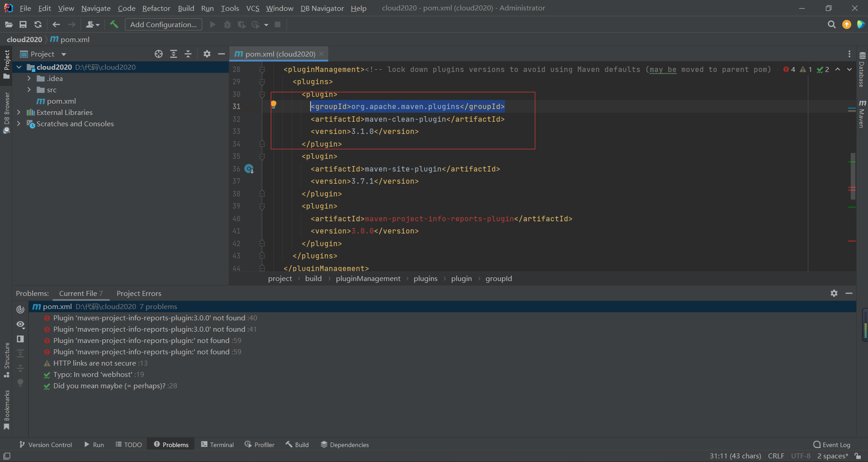Click Select Opened File target icon

(159, 54)
